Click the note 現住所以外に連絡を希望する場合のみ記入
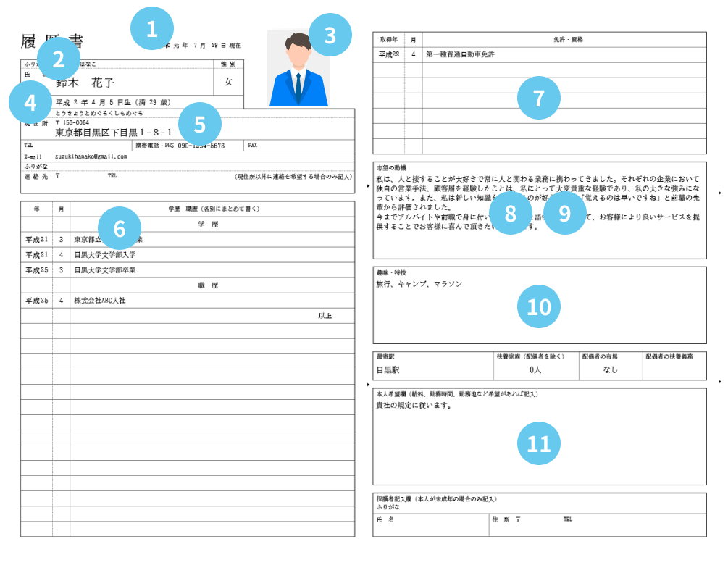Image resolution: width=728 pixels, height=565 pixels. coord(293,177)
